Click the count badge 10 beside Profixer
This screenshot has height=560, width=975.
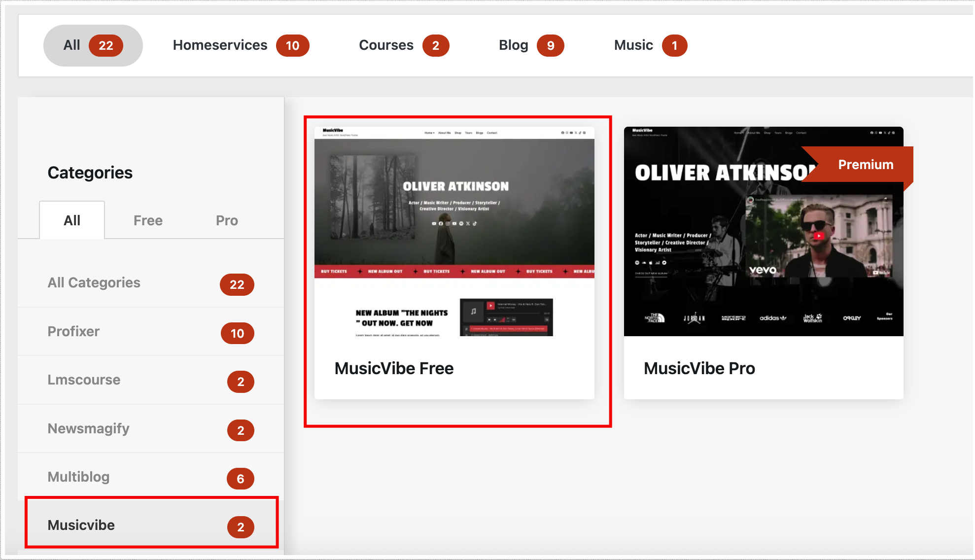pos(238,333)
